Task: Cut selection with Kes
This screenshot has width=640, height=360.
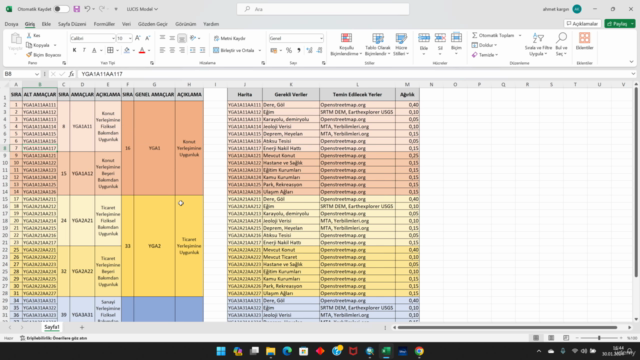Action: tap(33, 36)
